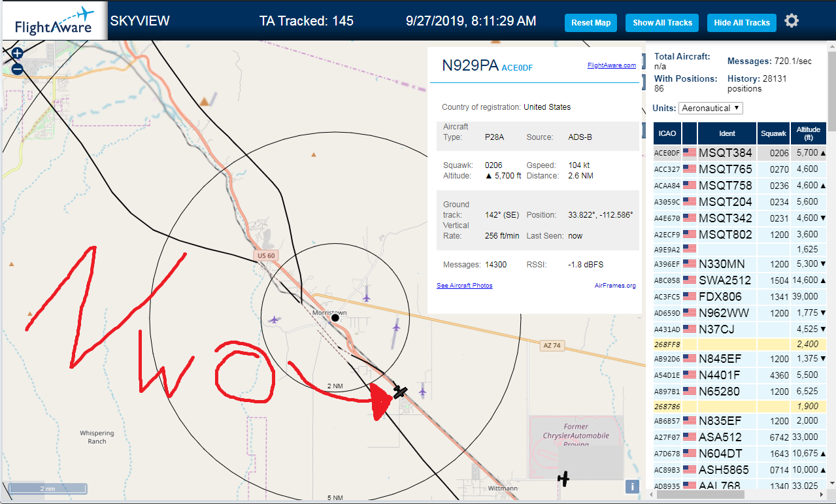Click Hide All Tracks button
836x504 pixels.
point(742,22)
